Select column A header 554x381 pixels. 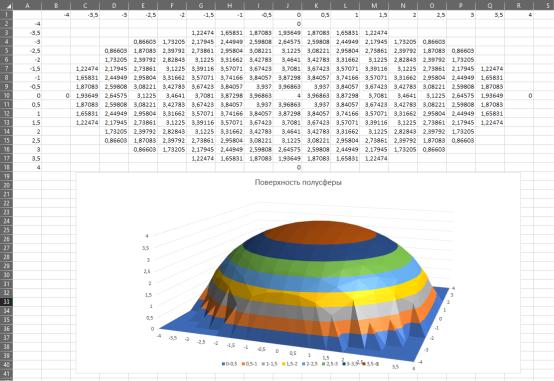pyautogui.click(x=27, y=5)
